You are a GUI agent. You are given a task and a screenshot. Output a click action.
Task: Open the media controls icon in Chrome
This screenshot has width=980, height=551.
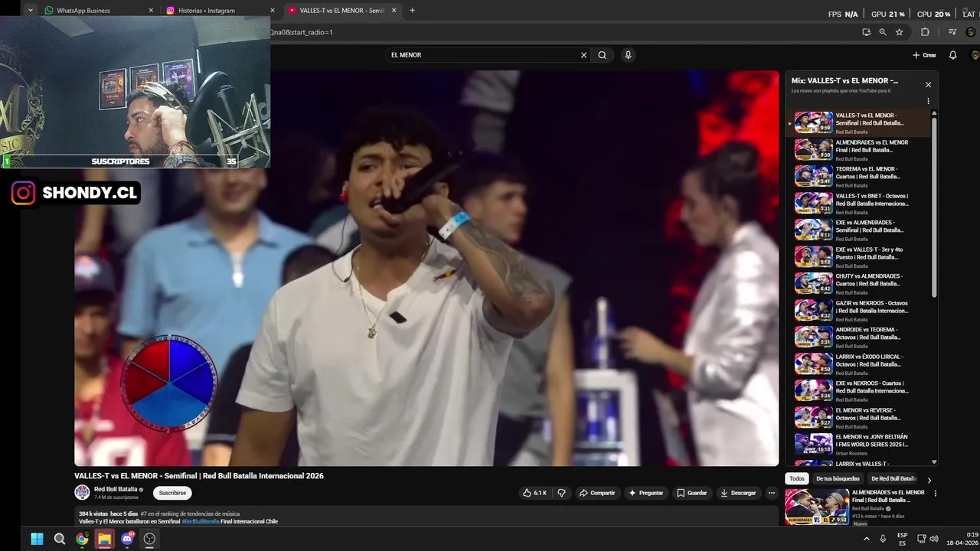pyautogui.click(x=952, y=32)
